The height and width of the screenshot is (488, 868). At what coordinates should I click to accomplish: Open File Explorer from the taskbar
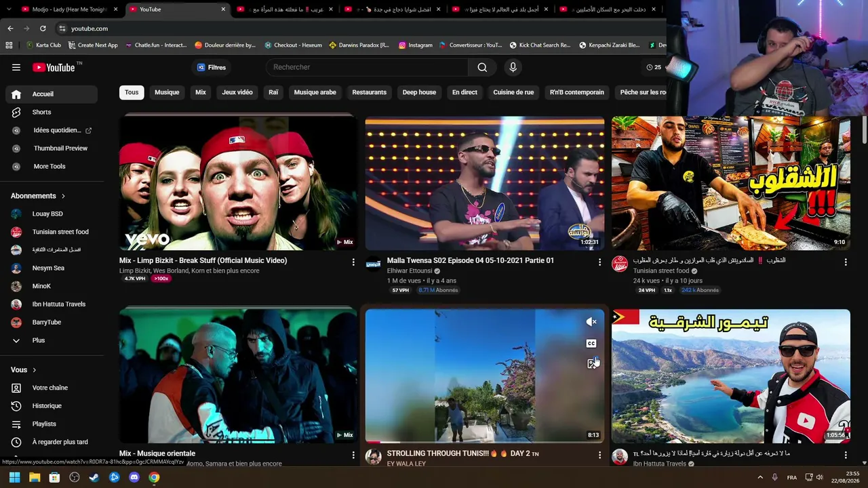(x=35, y=477)
